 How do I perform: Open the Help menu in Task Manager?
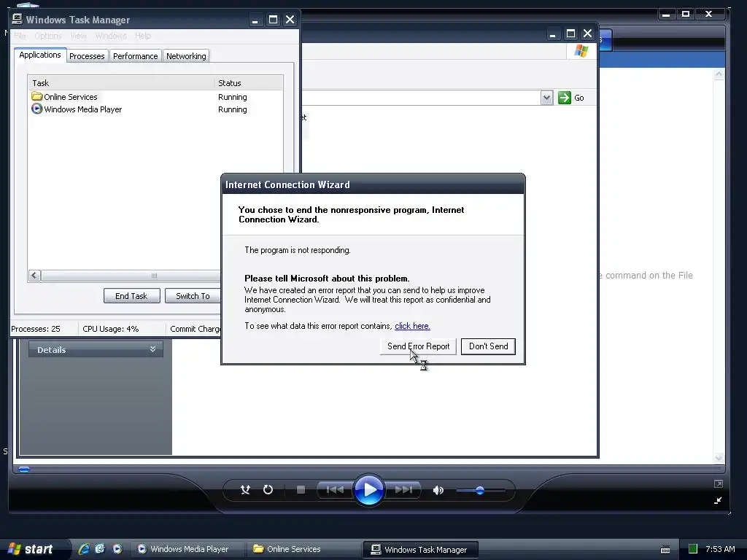point(142,36)
